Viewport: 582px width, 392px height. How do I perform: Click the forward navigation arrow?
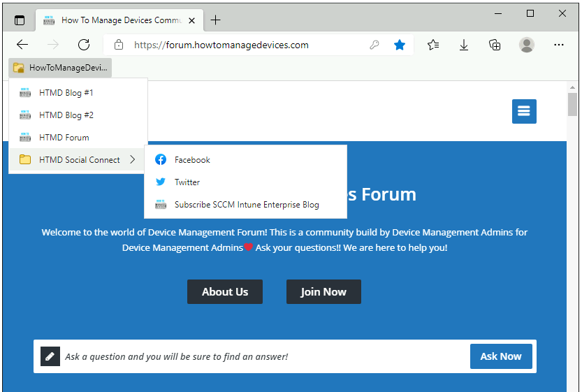point(53,45)
